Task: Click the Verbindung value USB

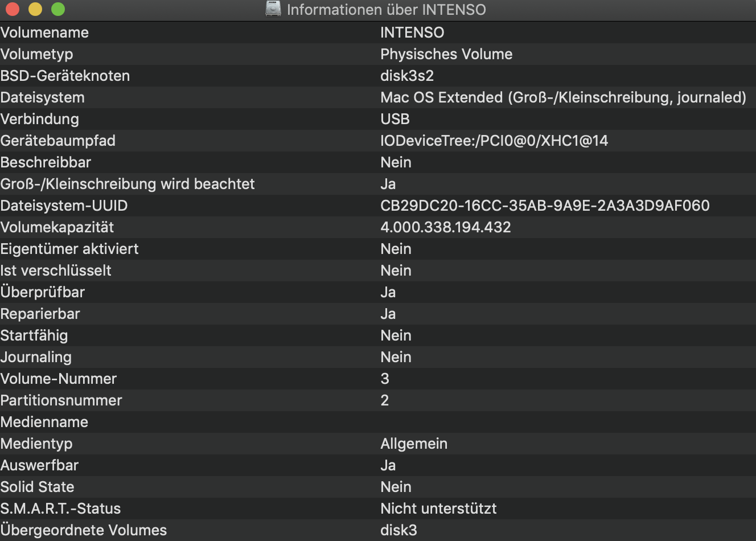Action: coord(395,119)
